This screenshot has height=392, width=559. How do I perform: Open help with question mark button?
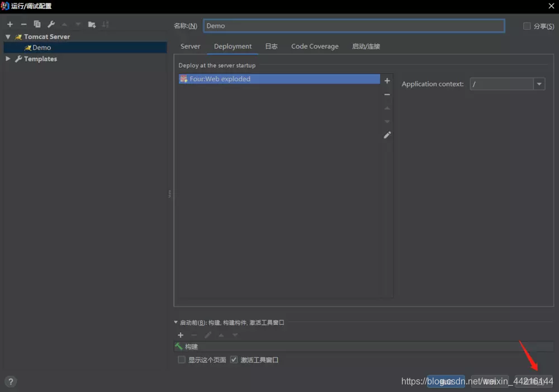click(x=11, y=382)
